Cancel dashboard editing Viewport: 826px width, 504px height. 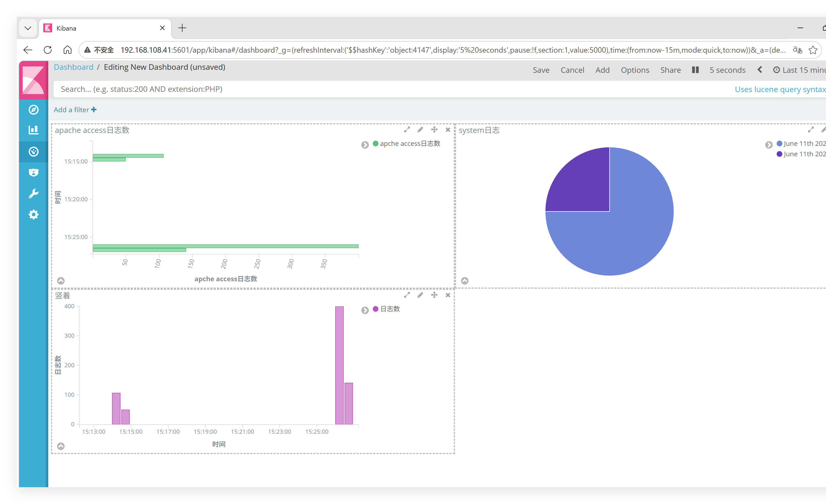point(572,70)
